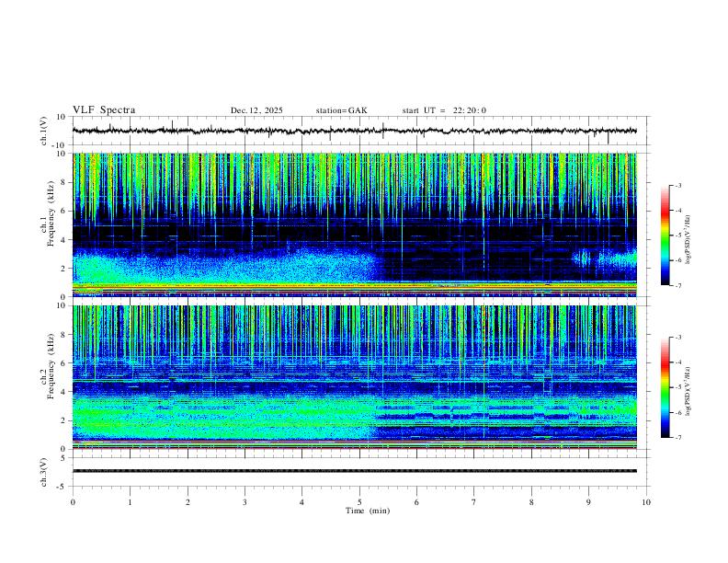This screenshot has height=563, width=728.
Task: Click the 'ch.1(V)' waveform axis label
Action: 44,131
